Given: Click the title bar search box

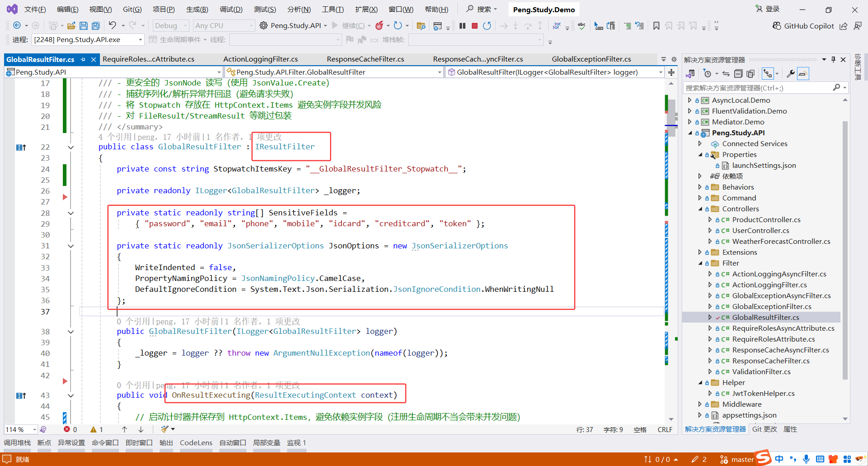Looking at the screenshot, I should pos(482,9).
